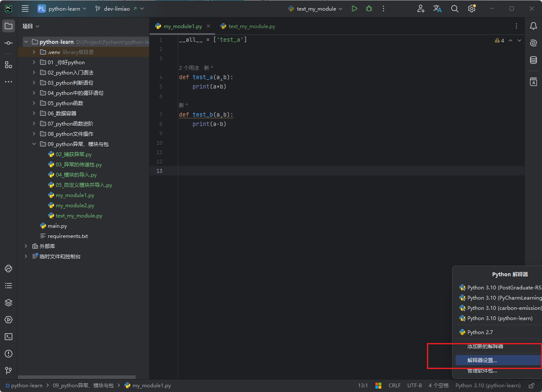Open editor tab options menu
The width and height of the screenshot is (542, 392).
[516, 26]
